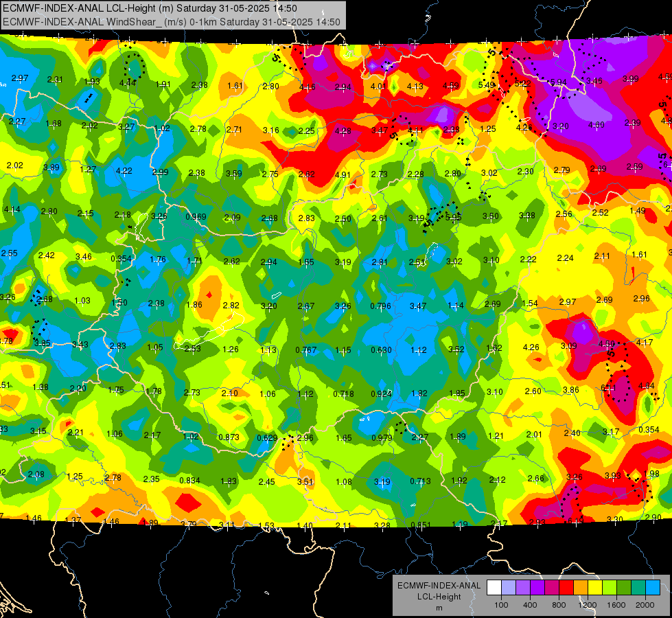672x618 pixels.
Task: Click the wind shear value 0.713
Action: click(x=420, y=481)
